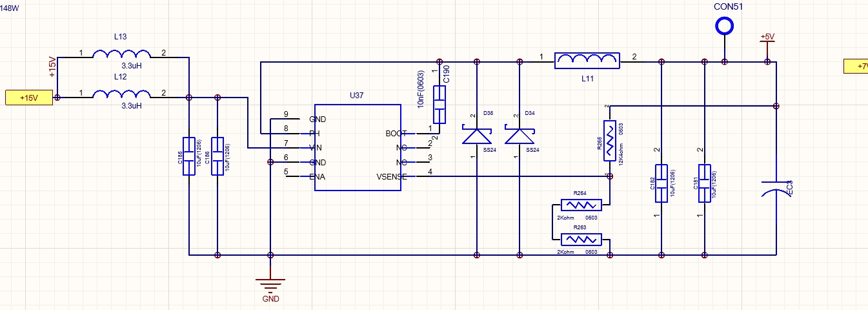Select capacitor C186 symbol
This screenshot has width=868, height=310.
217,156
